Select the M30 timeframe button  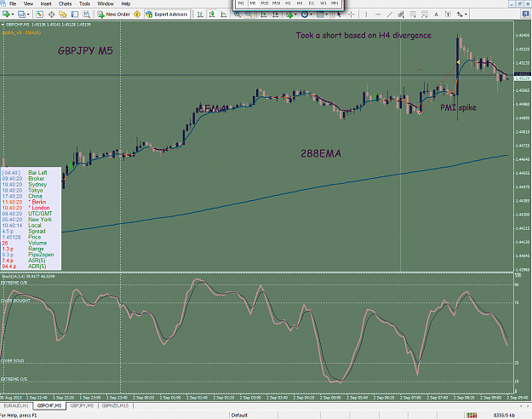pos(276,3)
